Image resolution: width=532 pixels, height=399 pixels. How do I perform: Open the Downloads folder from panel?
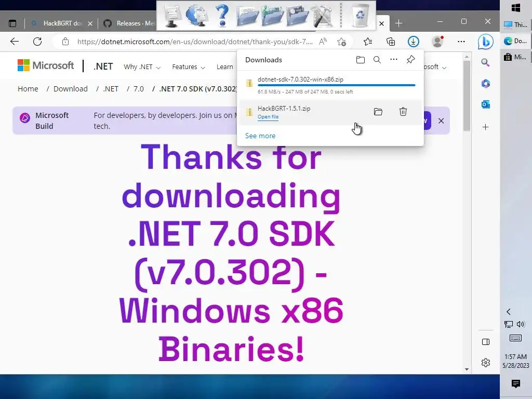(x=361, y=60)
